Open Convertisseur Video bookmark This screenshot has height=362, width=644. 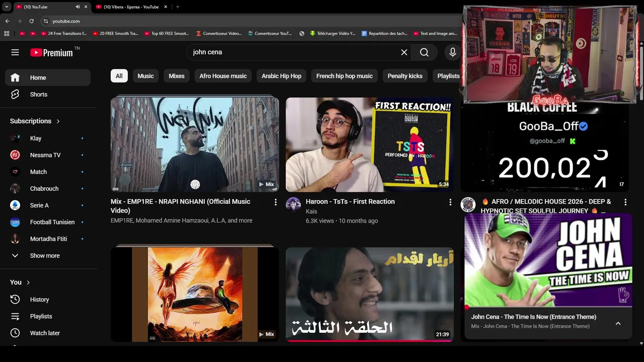point(219,34)
